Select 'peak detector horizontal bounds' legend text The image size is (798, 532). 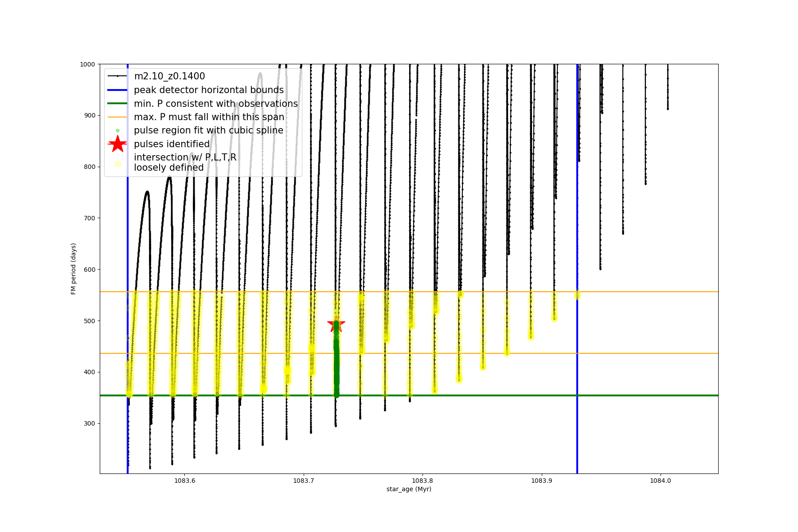tap(209, 90)
